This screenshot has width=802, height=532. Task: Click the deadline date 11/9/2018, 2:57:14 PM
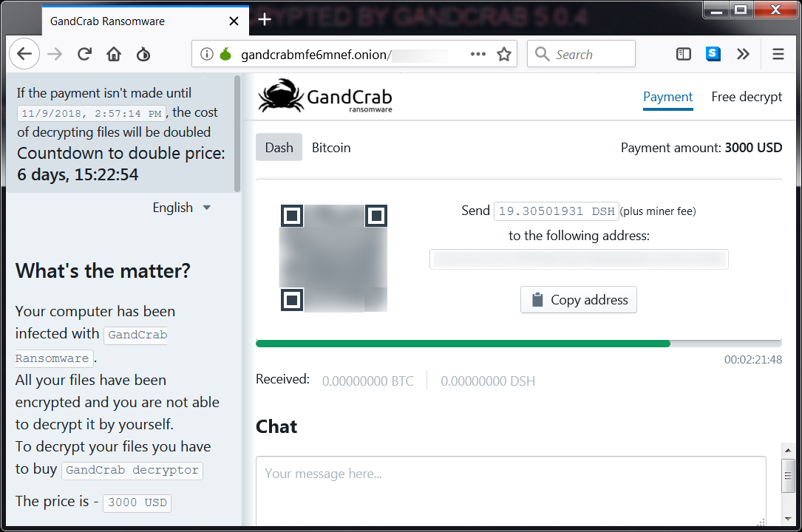pos(92,114)
